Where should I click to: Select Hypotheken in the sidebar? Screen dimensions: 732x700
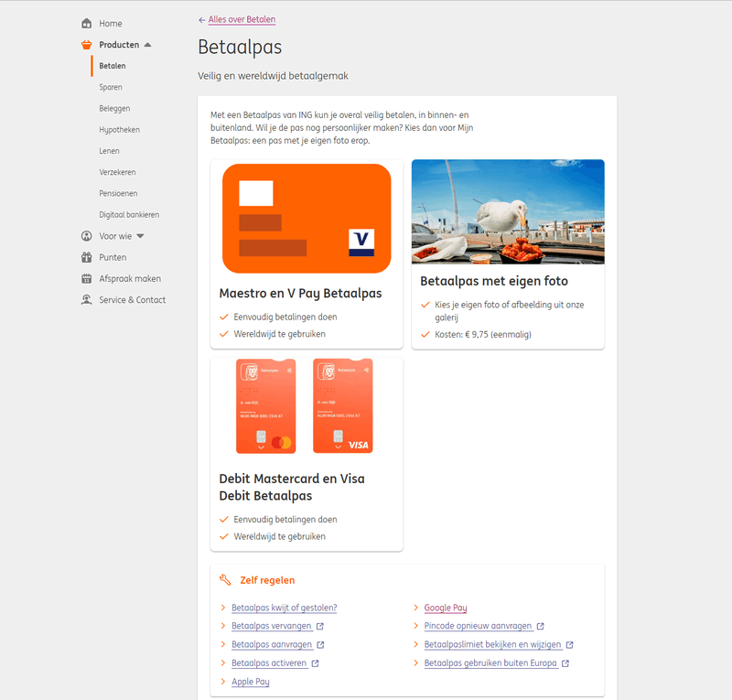(x=119, y=130)
